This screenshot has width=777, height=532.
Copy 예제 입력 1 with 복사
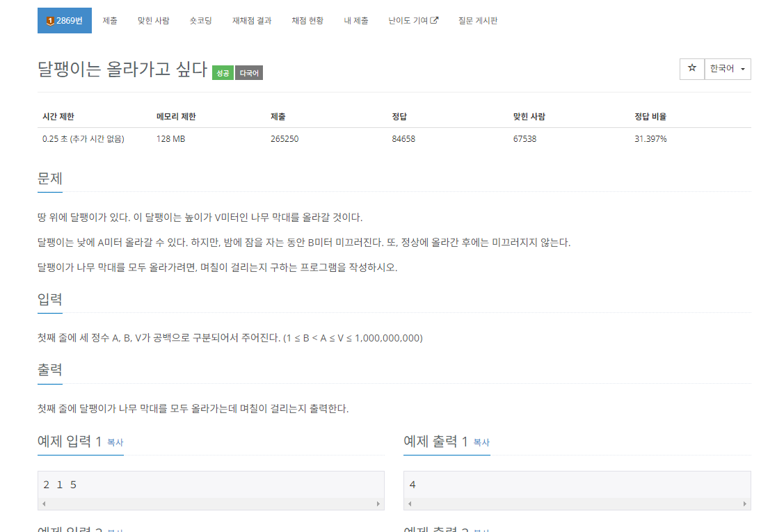[115, 442]
